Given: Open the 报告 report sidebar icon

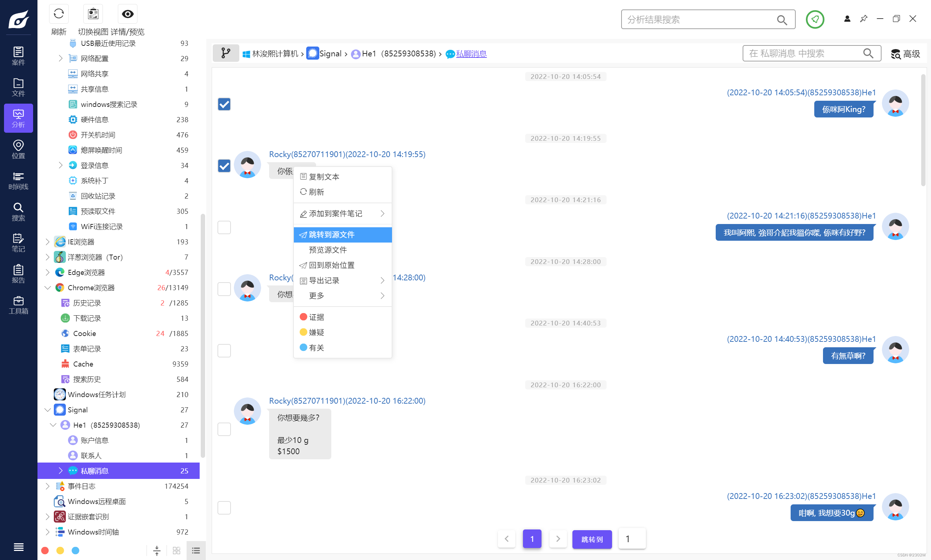Looking at the screenshot, I should 18,273.
